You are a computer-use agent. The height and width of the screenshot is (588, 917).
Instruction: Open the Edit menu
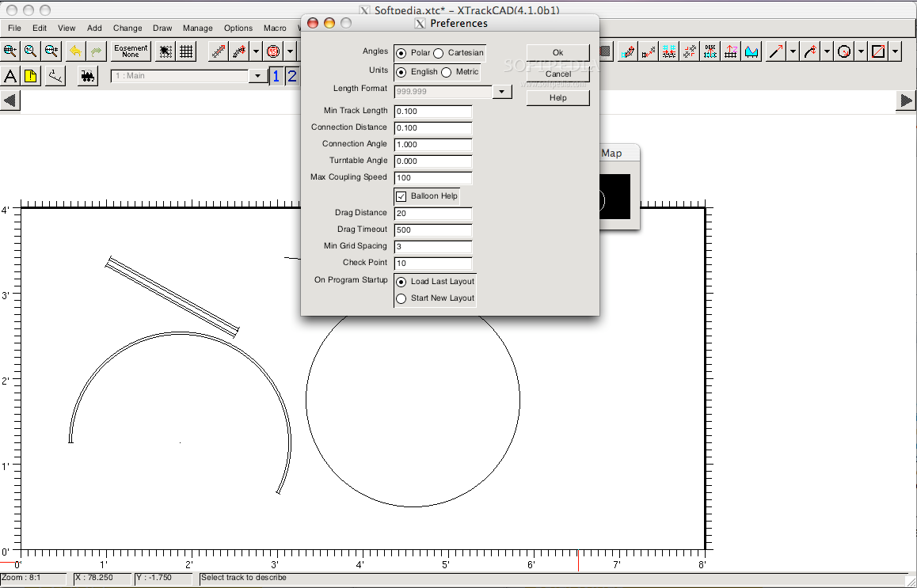click(x=40, y=28)
